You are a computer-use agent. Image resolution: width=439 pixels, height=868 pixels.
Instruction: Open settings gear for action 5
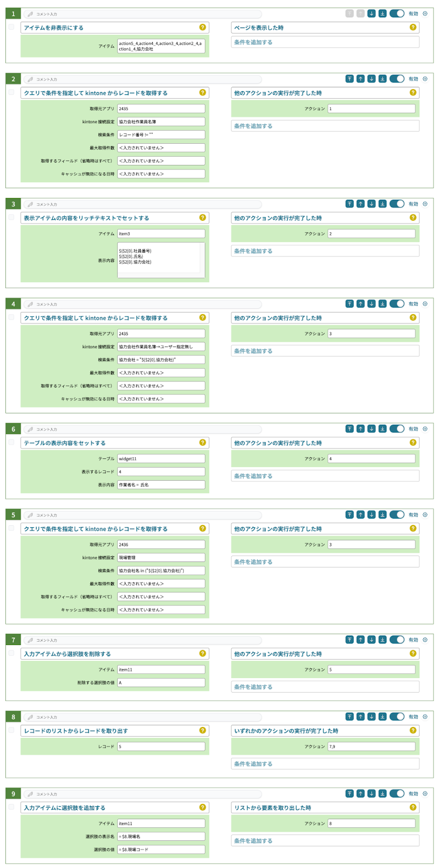pos(425,514)
